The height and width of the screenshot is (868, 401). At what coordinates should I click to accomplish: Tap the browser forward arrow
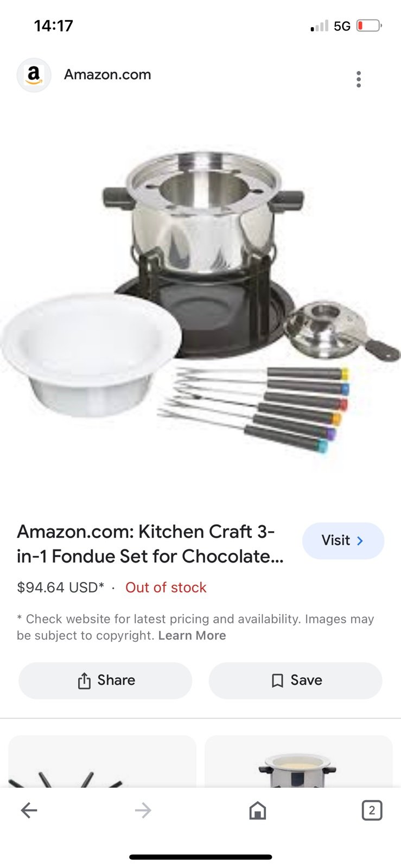(x=143, y=810)
